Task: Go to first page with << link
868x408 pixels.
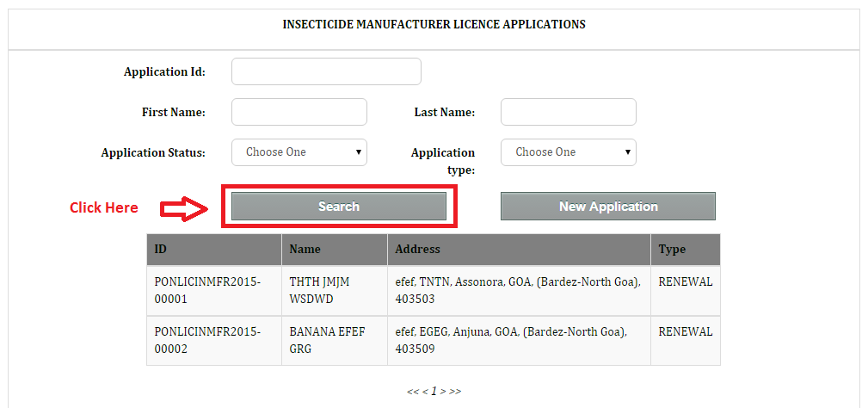Action: (412, 392)
